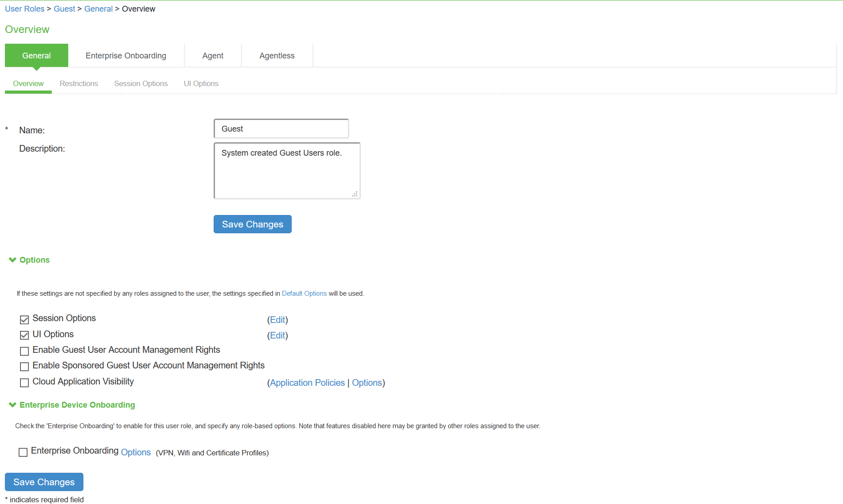Navigate to User Roles in breadcrumb
Viewport: 843px width, 504px height.
coord(25,9)
